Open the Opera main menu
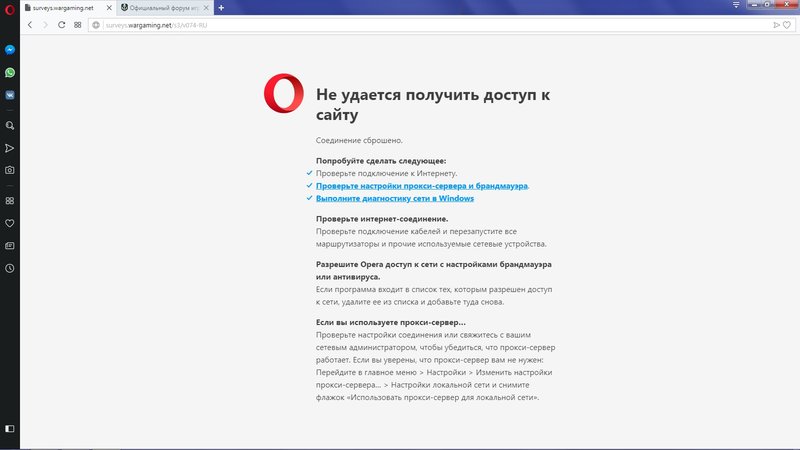 [x=9, y=8]
